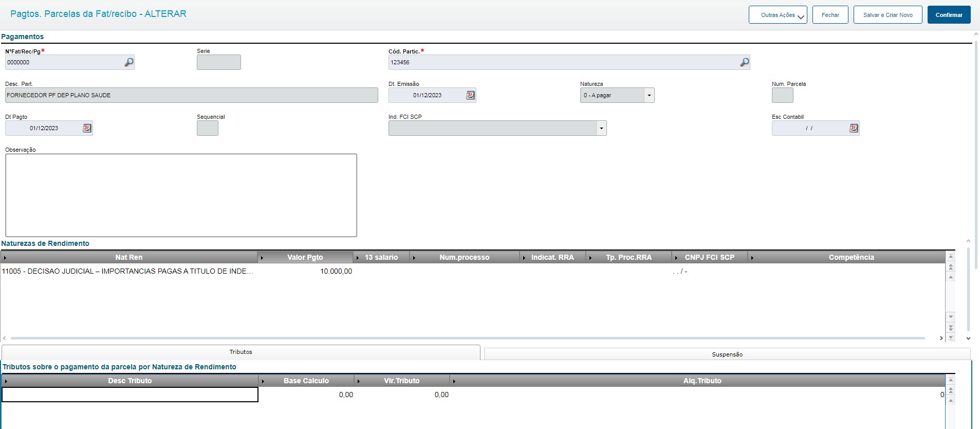The height and width of the screenshot is (429, 980).
Task: Switch to the Suspensão tab
Action: [727, 354]
